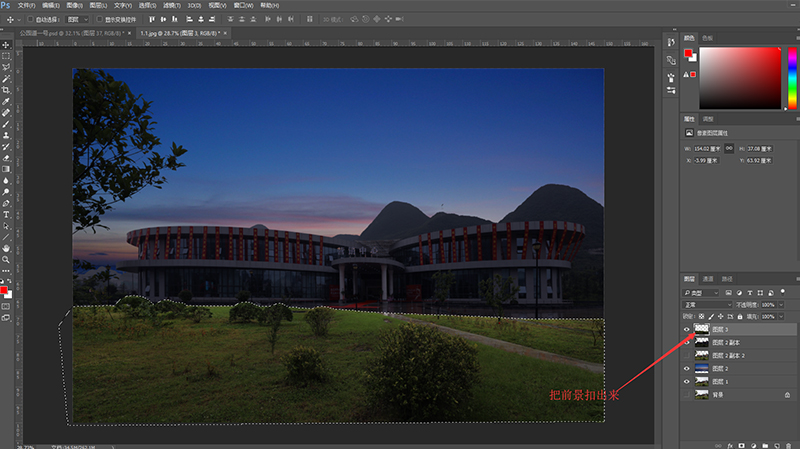Screen dimensions: 800x449
Task: Select the Horizontal Type tool
Action: coord(6,214)
